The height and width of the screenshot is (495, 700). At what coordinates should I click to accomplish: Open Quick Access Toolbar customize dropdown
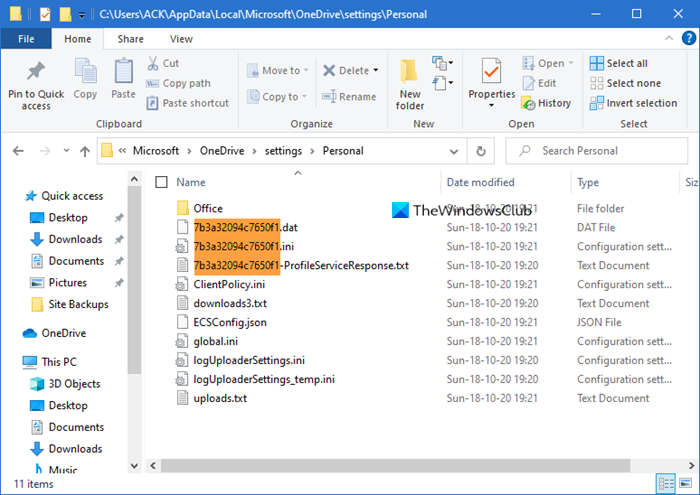pos(82,15)
